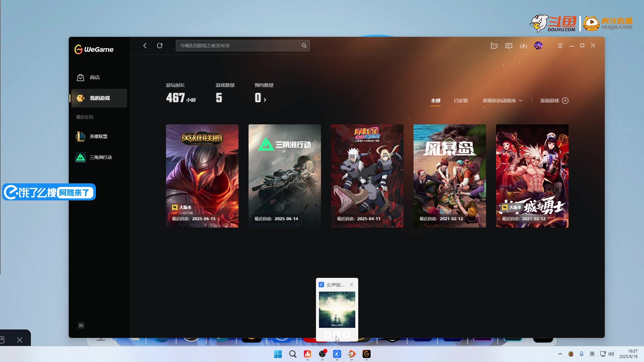Open the Naruto 火影忍者 game card

tap(367, 176)
